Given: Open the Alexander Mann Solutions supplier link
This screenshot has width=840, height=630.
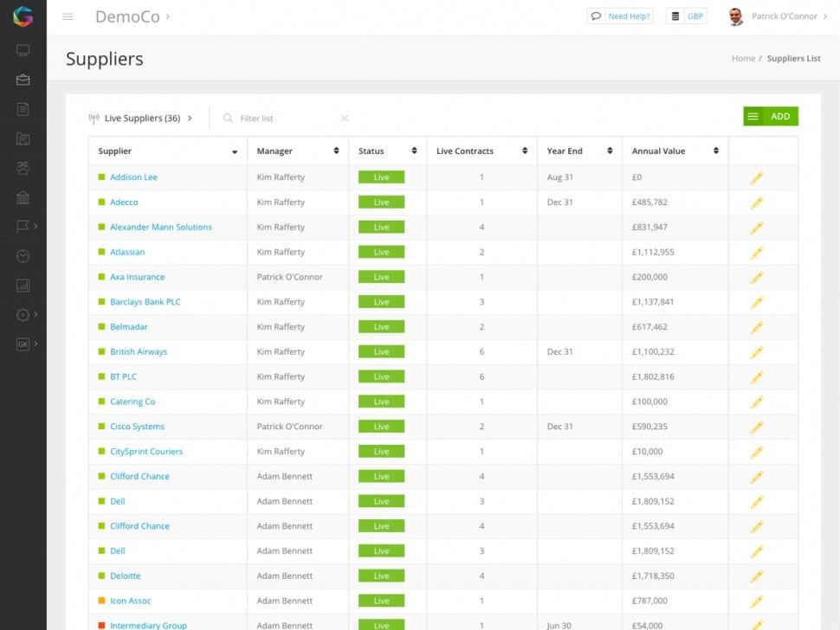Looking at the screenshot, I should [161, 227].
